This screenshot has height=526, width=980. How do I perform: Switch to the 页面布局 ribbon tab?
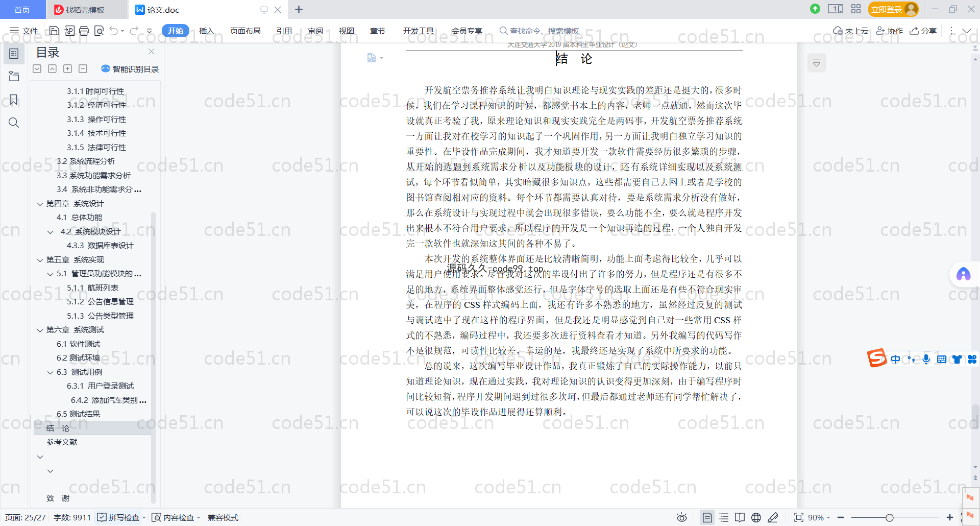[245, 31]
